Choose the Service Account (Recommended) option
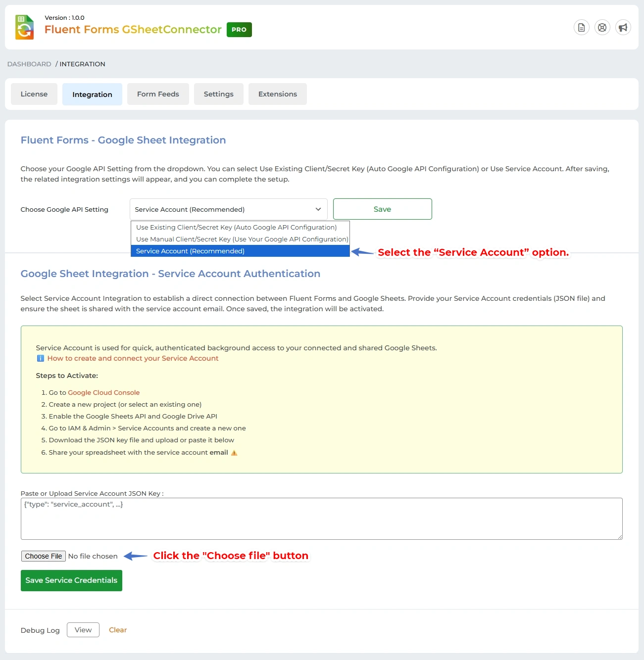 tap(191, 251)
